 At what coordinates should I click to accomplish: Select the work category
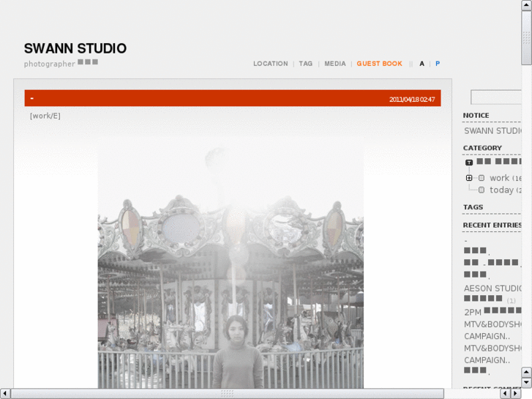pyautogui.click(x=505, y=178)
